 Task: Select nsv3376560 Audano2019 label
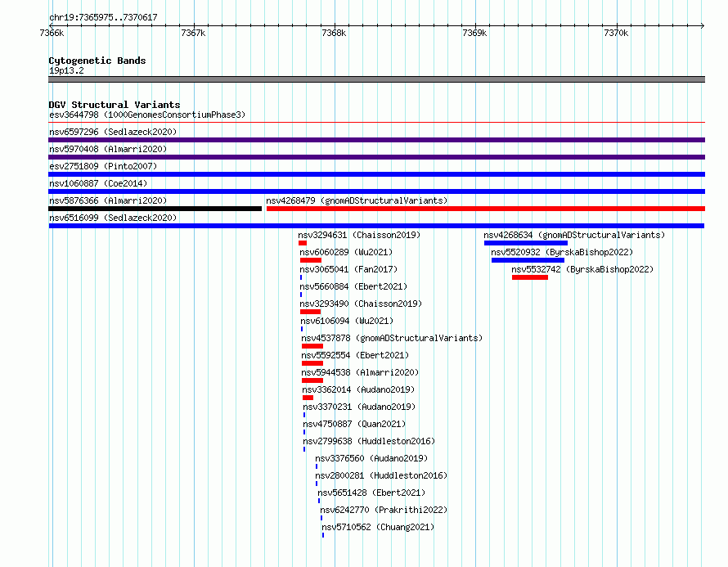(x=371, y=458)
